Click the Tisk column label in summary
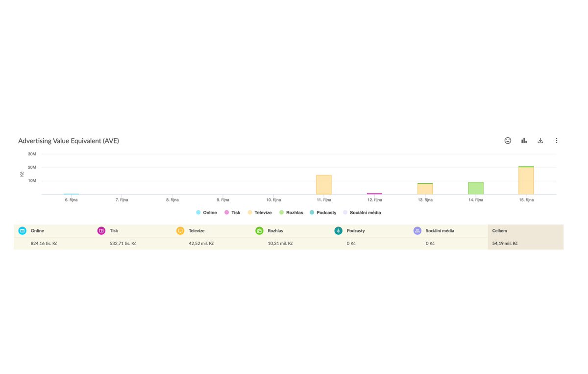Screen dimensions: 588x374 114,230
